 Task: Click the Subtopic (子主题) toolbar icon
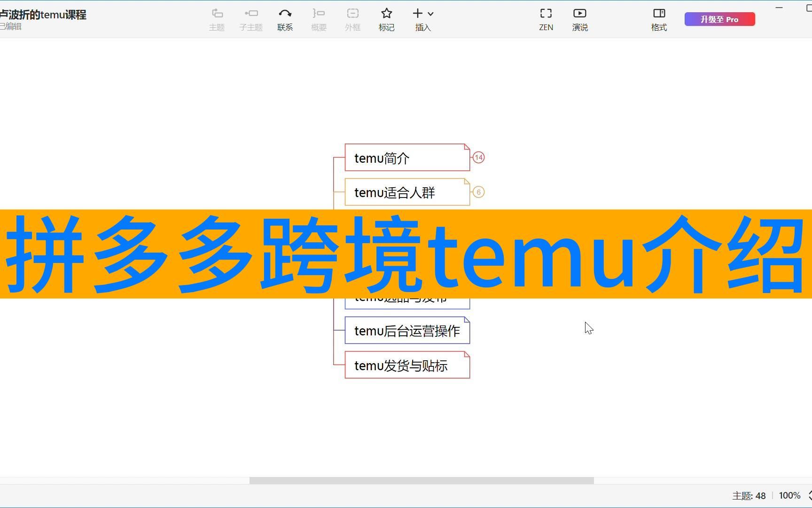pyautogui.click(x=251, y=20)
